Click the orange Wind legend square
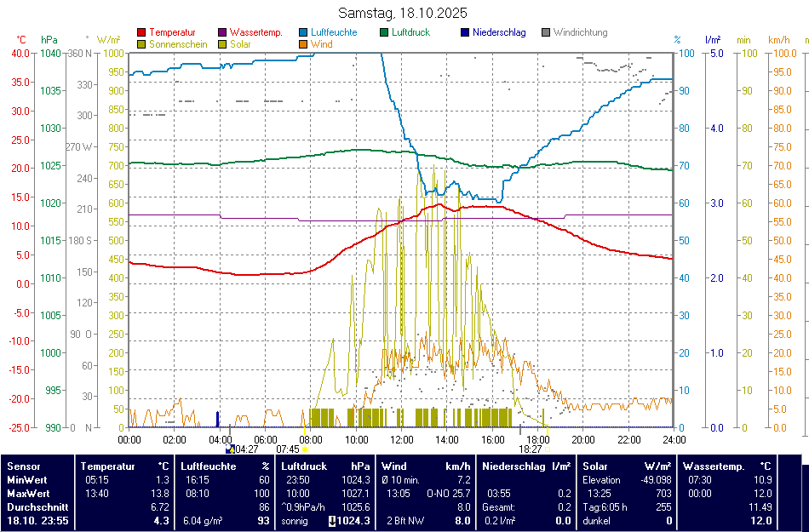This screenshot has width=809, height=532. point(304,44)
